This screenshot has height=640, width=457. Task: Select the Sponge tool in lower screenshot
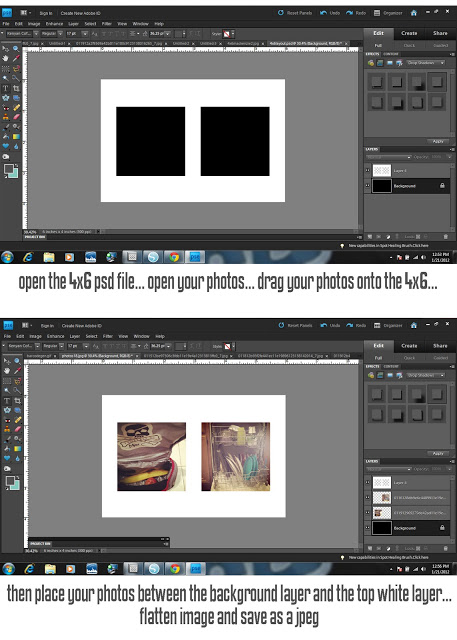click(x=7, y=469)
